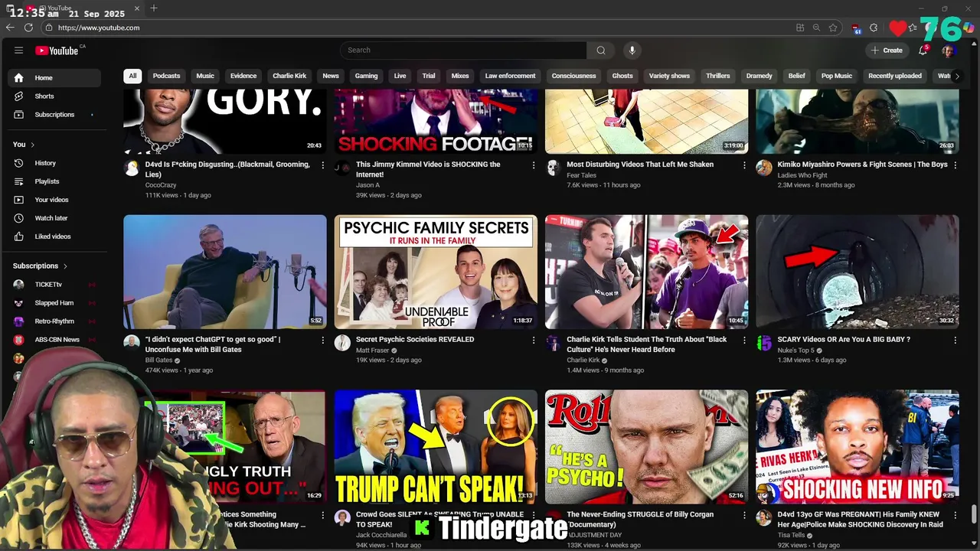Click Bill Gates channel avatar
Screen dimensions: 980x551
(x=132, y=343)
